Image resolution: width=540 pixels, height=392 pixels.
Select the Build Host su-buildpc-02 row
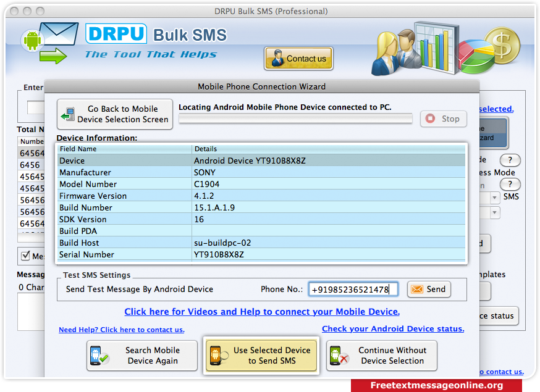click(261, 242)
